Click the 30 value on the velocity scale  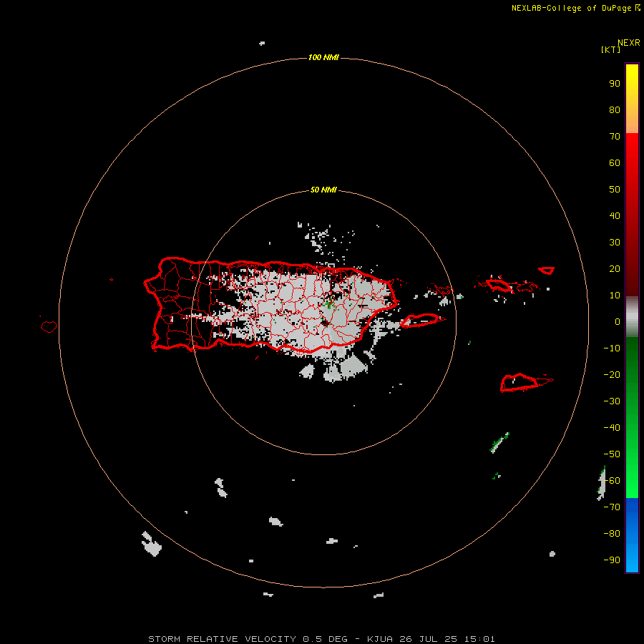click(x=615, y=243)
